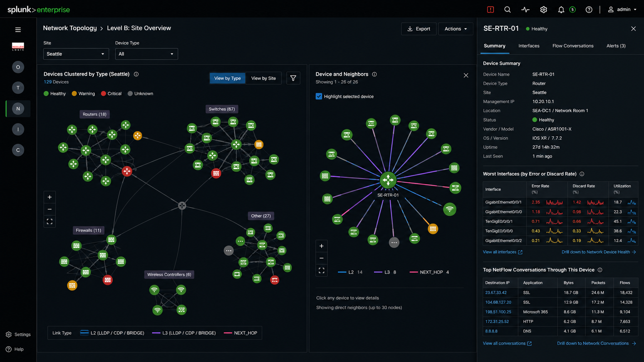The width and height of the screenshot is (644, 362).
Task: Select the critical red router node
Action: coord(127,171)
